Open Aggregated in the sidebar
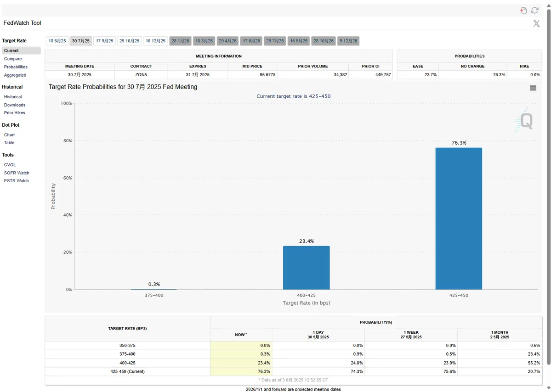This screenshot has width=551, height=392. (15, 75)
